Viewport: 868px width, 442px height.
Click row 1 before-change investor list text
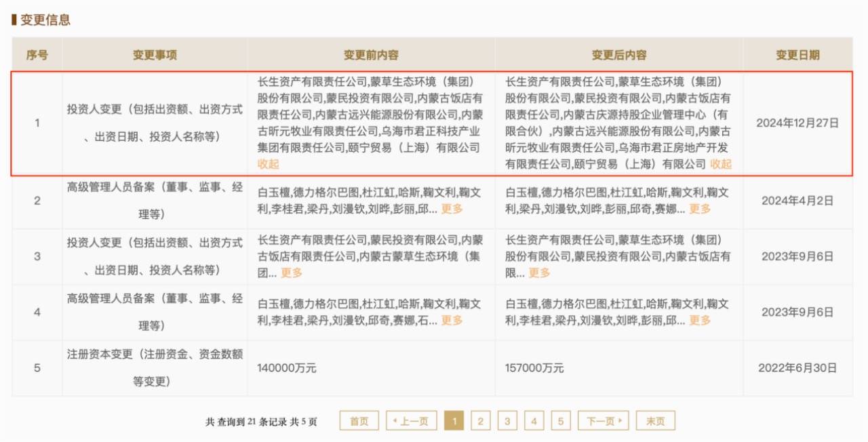[370, 123]
